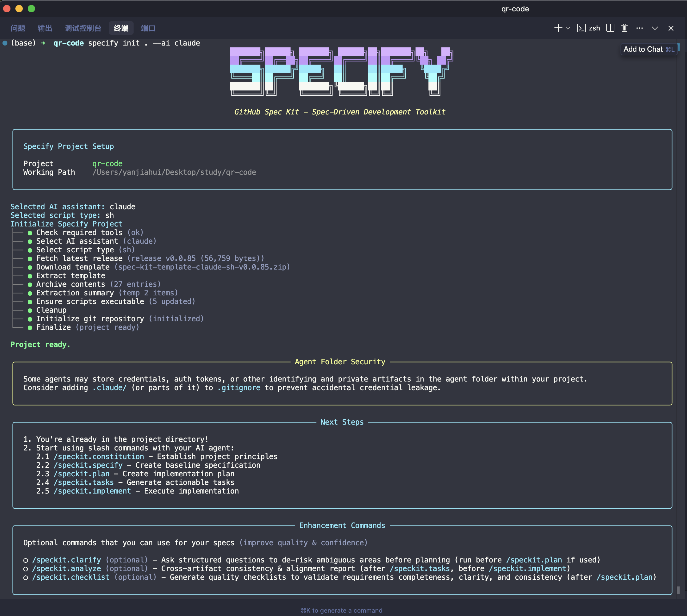Screen dimensions: 687x616
Task: Open the terminal more actions ellipsis
Action: click(x=639, y=28)
